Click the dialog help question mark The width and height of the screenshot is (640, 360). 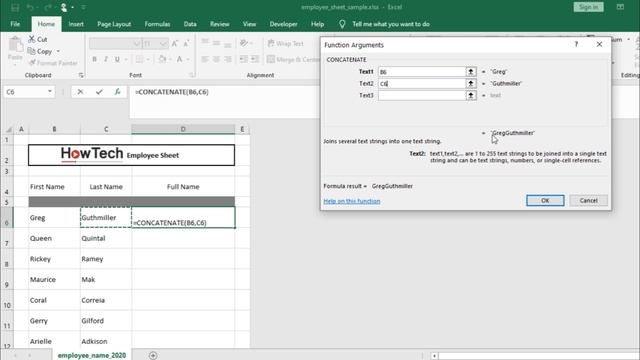[576, 44]
